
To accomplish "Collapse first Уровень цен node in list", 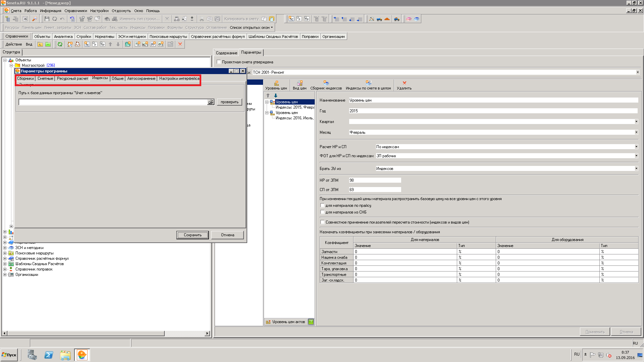I will point(267,102).
